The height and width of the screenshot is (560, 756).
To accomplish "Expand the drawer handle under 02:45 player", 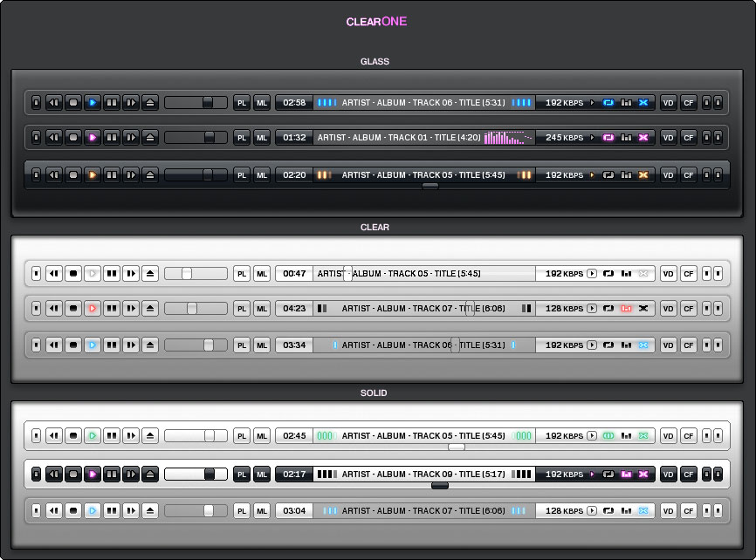I will (456, 447).
